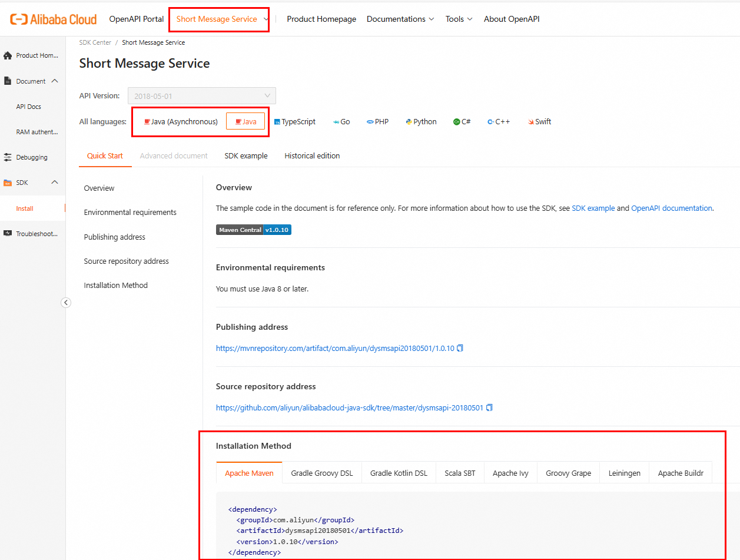The image size is (740, 560).
Task: Click the Maven Central v1.0.10 badge
Action: tap(254, 230)
